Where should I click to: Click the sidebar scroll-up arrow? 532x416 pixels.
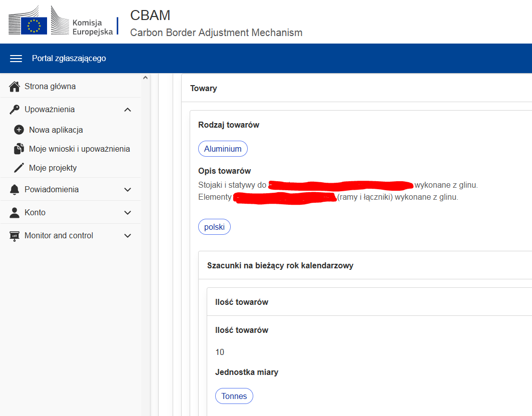145,78
